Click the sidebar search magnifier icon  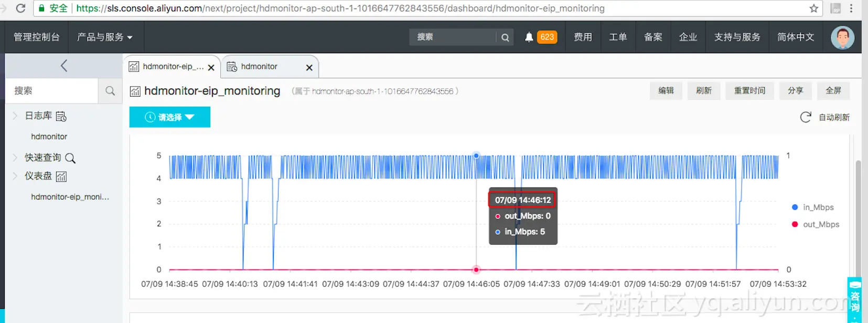coord(110,91)
